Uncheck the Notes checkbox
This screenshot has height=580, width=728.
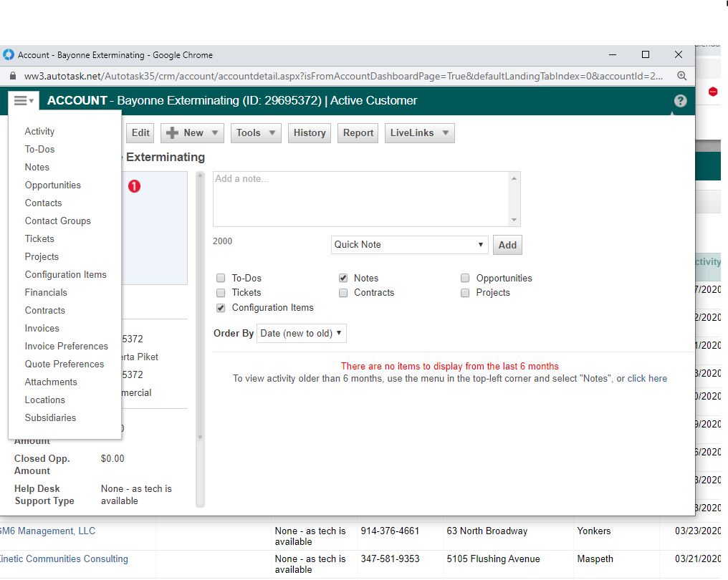[343, 278]
